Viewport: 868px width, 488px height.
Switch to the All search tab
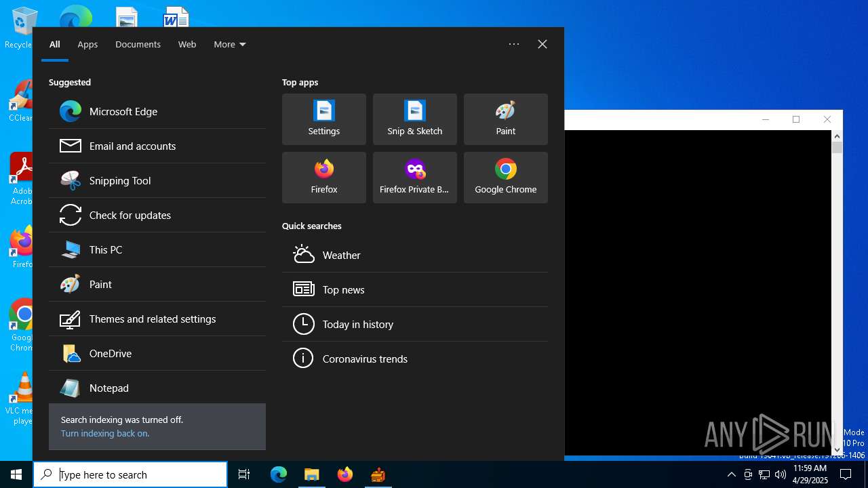(x=55, y=44)
